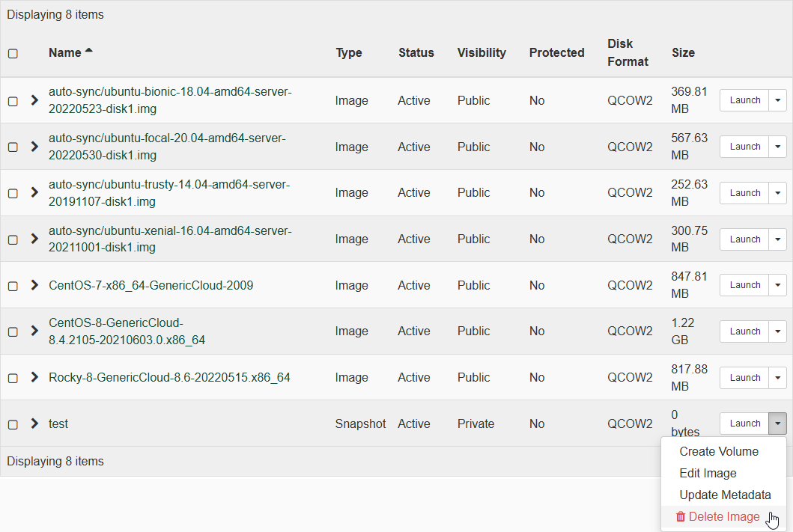Click the Size column header

point(683,53)
